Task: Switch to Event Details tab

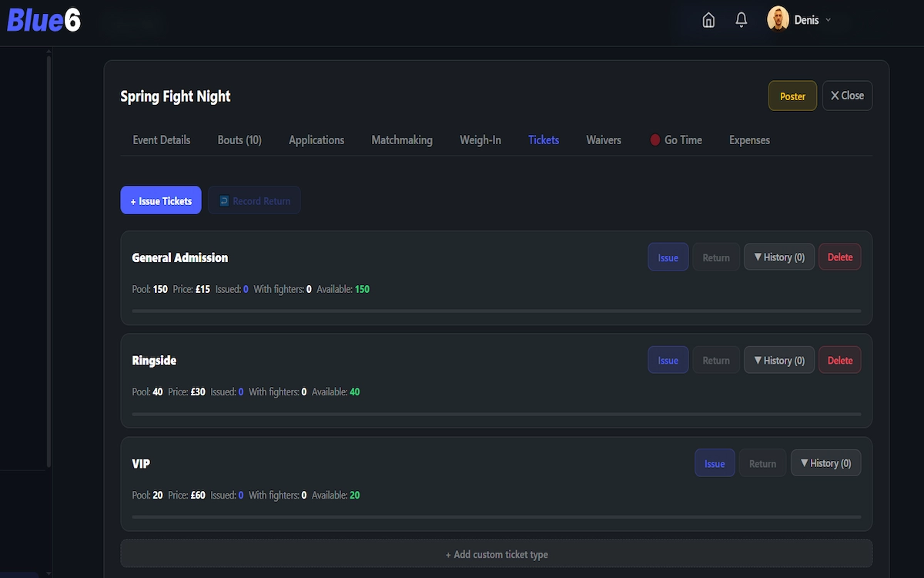Action: click(162, 139)
